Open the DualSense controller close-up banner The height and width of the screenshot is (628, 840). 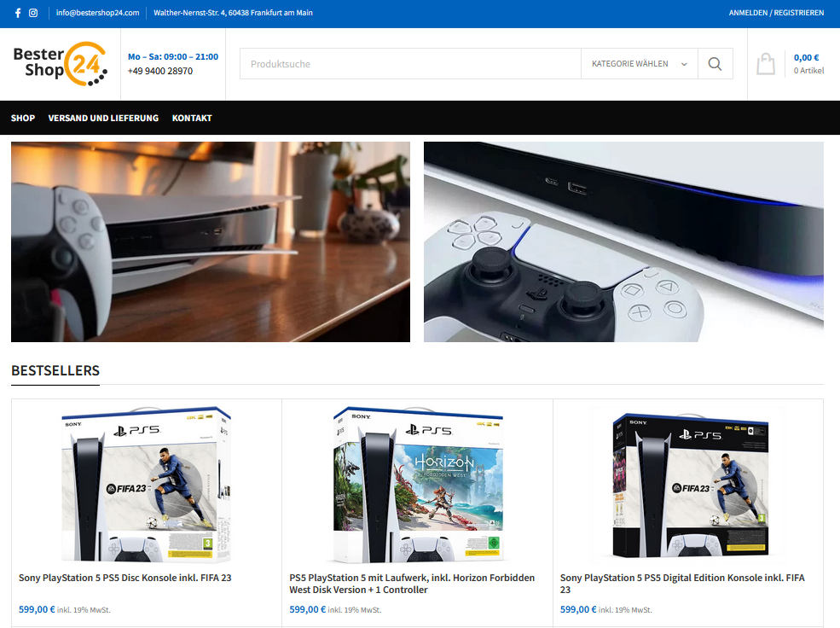(x=623, y=241)
